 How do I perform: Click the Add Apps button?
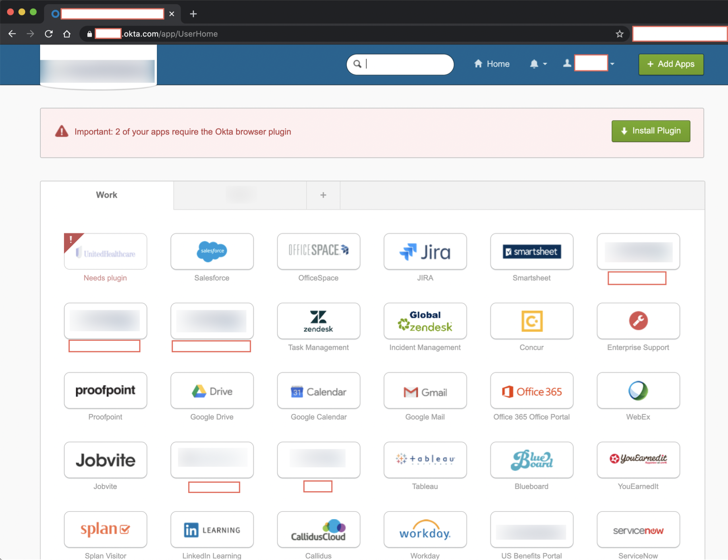click(671, 64)
